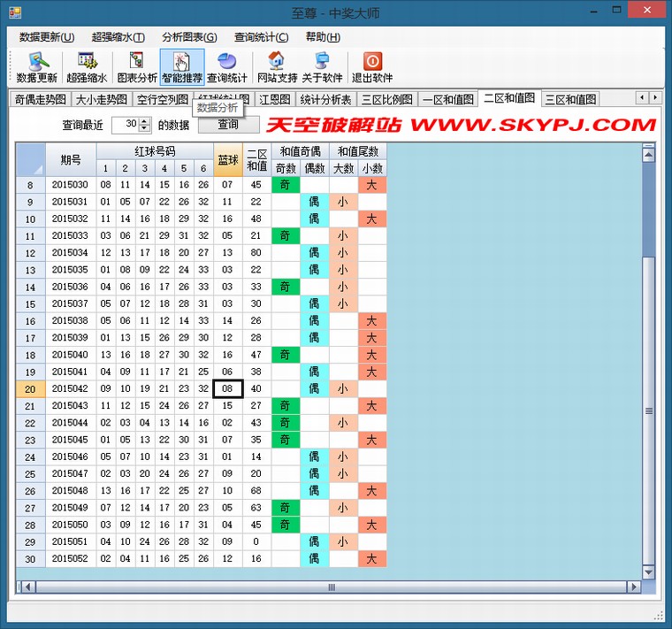Click the vertical scrollbar down arrow
672x629 pixels.
[649, 573]
